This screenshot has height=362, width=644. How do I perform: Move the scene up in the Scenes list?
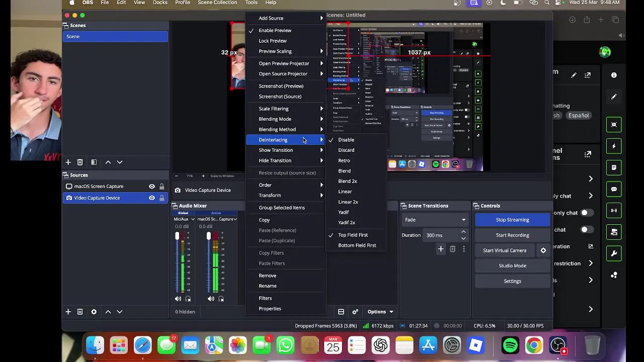[108, 162]
